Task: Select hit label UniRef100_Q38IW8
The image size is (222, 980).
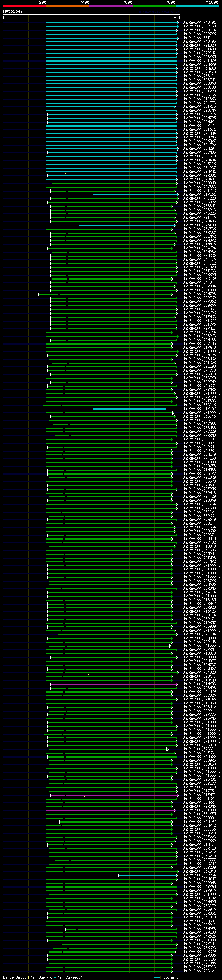Action: pos(199,87)
